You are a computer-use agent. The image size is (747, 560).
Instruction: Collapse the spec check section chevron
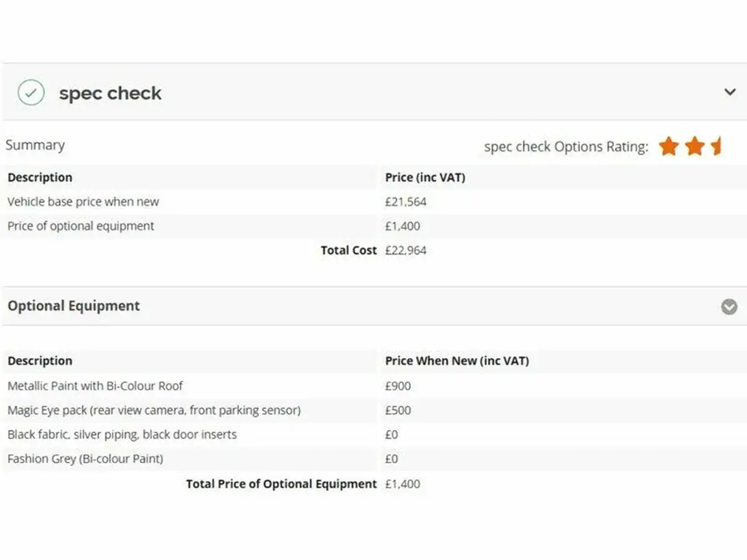730,92
